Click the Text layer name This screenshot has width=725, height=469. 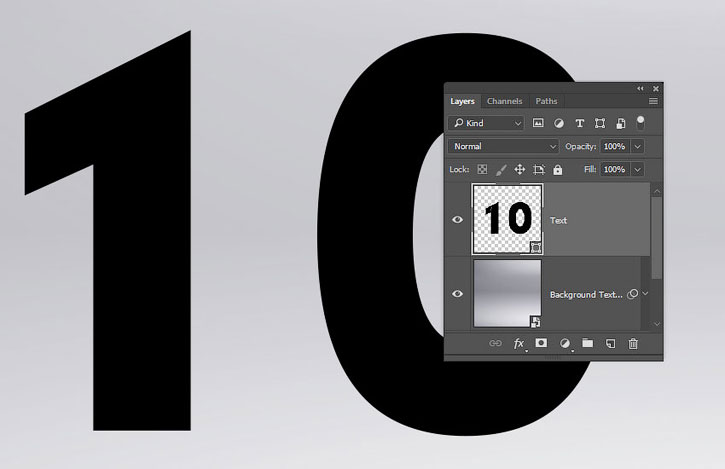(558, 221)
